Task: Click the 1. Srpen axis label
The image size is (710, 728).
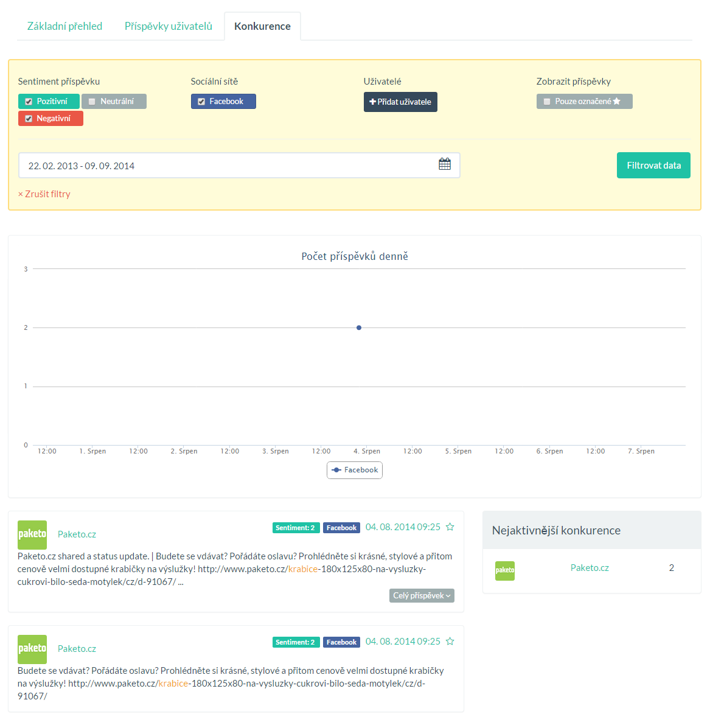Action: coord(93,451)
